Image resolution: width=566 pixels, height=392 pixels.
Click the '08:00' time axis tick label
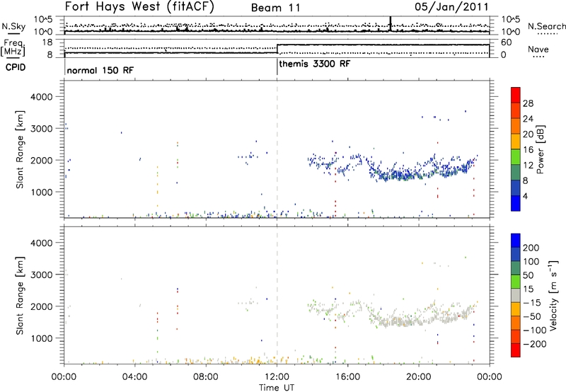coord(206,377)
